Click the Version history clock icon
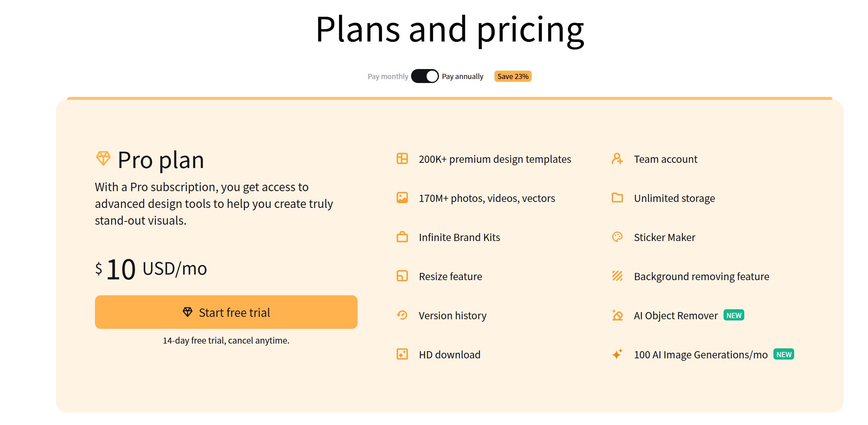The image size is (868, 425). point(402,315)
